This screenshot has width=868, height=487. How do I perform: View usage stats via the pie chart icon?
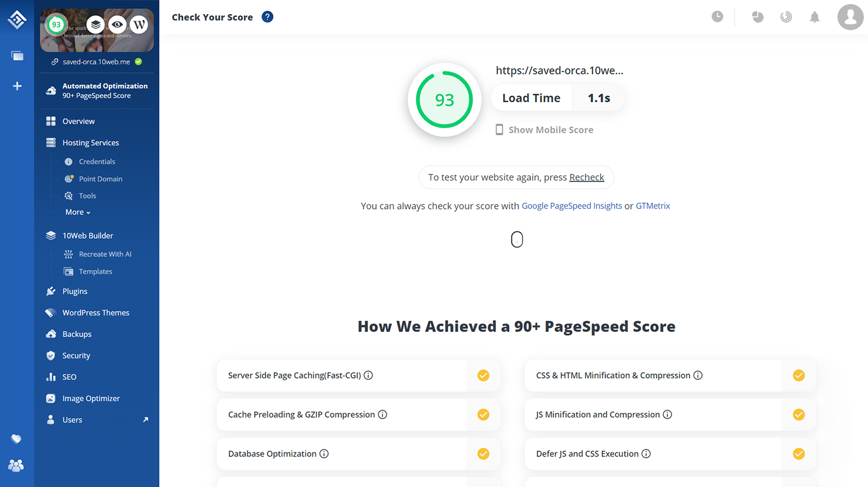(x=757, y=18)
